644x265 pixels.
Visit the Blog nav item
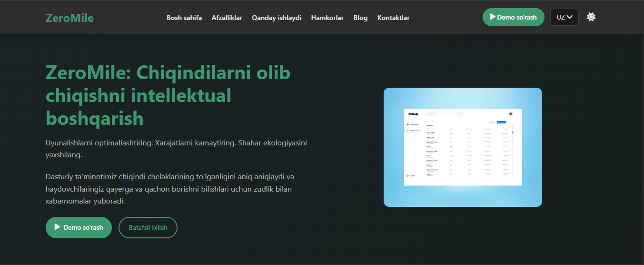pos(360,18)
